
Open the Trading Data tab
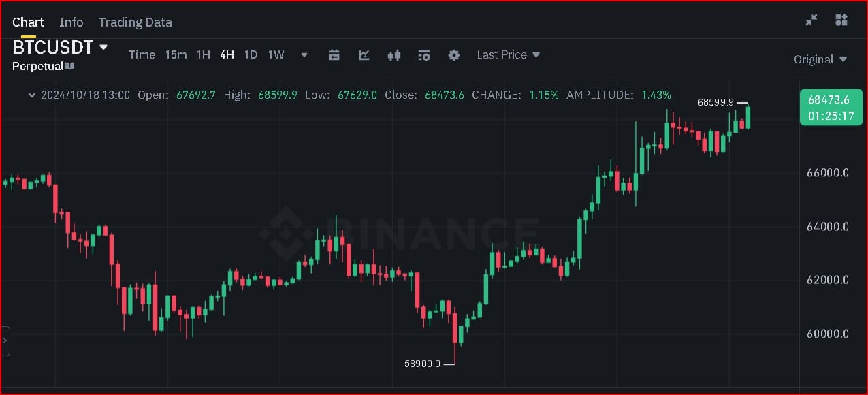point(135,22)
